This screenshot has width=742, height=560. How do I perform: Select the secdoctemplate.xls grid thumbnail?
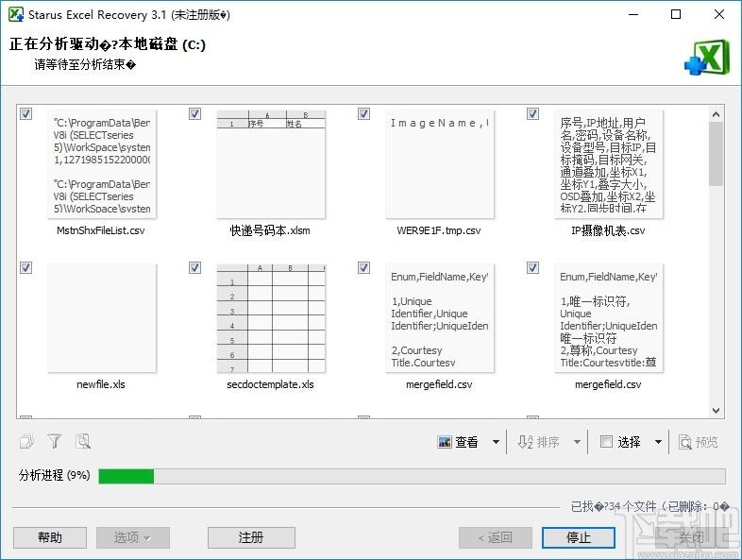click(x=271, y=318)
